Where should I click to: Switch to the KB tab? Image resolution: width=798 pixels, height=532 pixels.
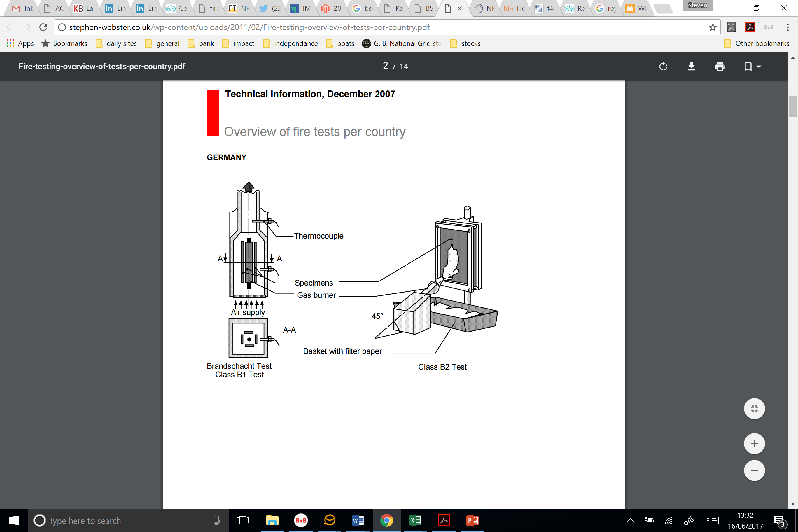coord(84,8)
